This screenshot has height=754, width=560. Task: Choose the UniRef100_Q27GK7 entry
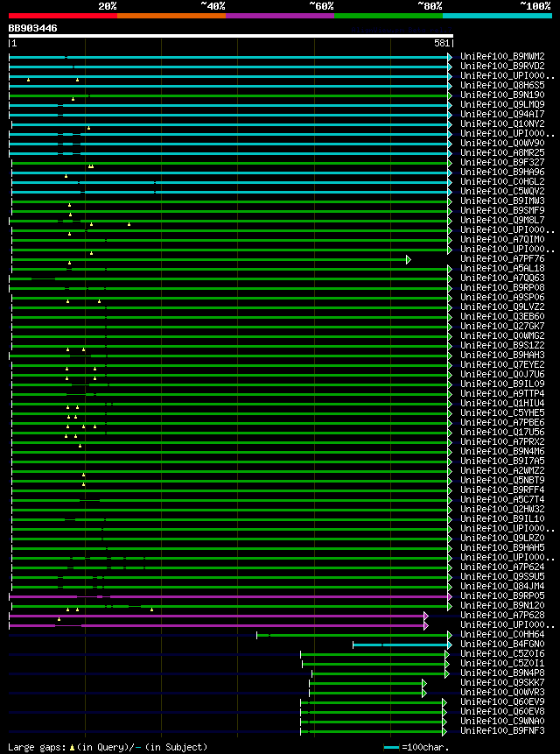[502, 326]
